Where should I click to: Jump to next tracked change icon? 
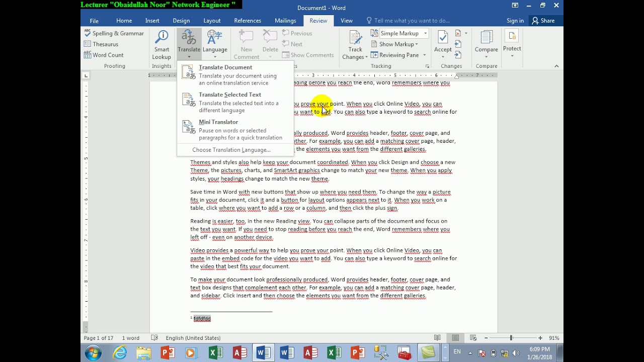[x=458, y=55]
